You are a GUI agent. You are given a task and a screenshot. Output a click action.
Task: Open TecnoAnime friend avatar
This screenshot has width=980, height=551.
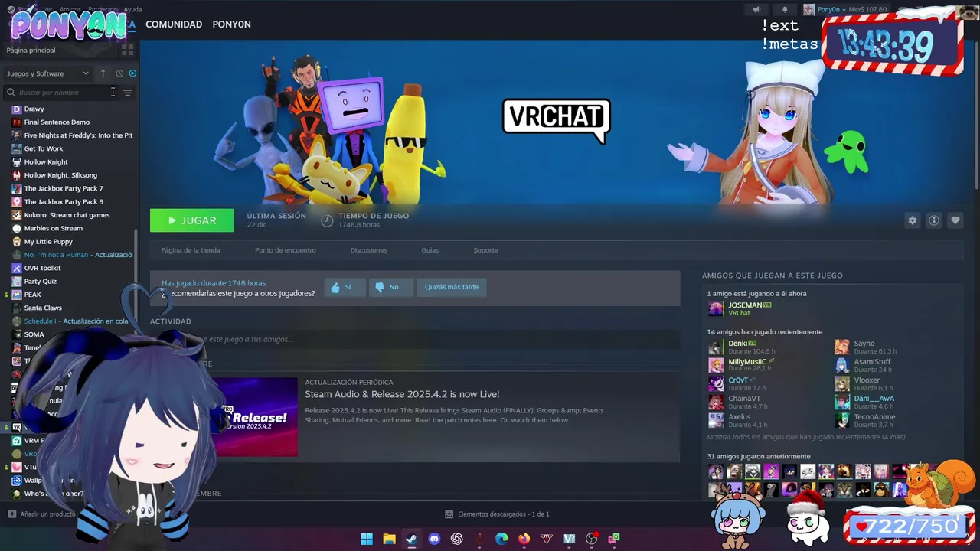842,421
